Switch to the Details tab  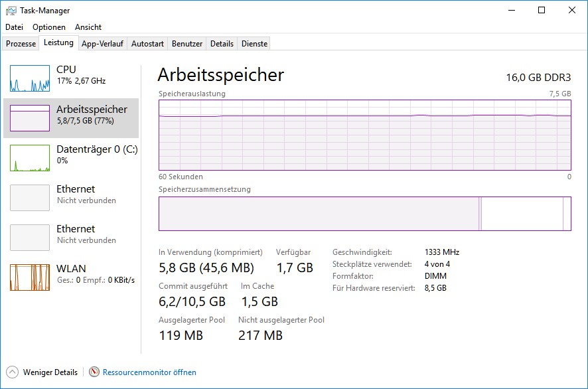click(x=222, y=44)
